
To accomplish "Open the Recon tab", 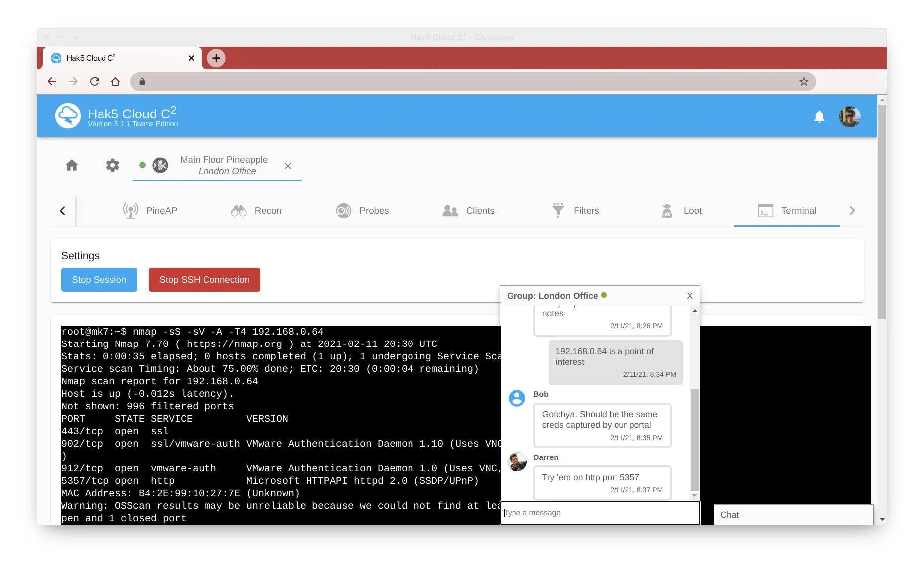I will 256,211.
